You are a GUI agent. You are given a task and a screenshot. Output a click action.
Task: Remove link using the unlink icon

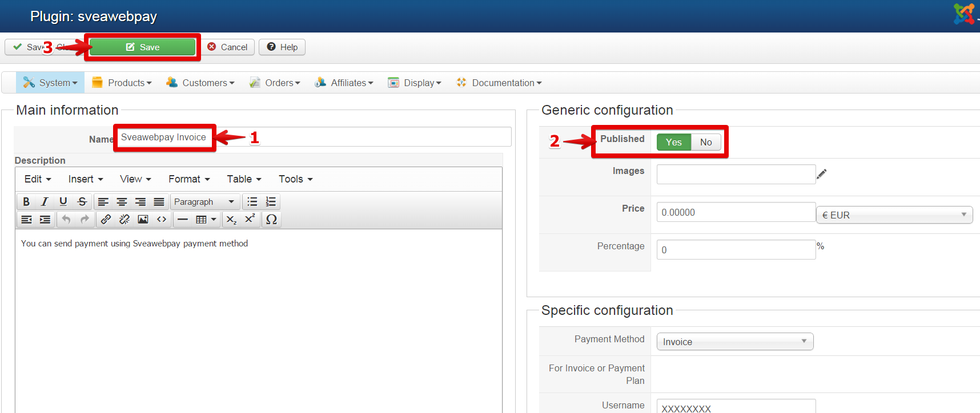click(x=124, y=220)
